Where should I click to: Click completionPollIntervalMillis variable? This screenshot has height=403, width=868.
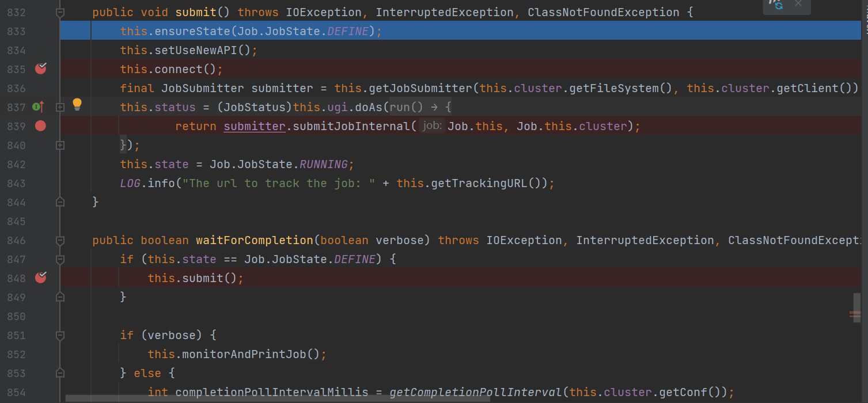272,392
